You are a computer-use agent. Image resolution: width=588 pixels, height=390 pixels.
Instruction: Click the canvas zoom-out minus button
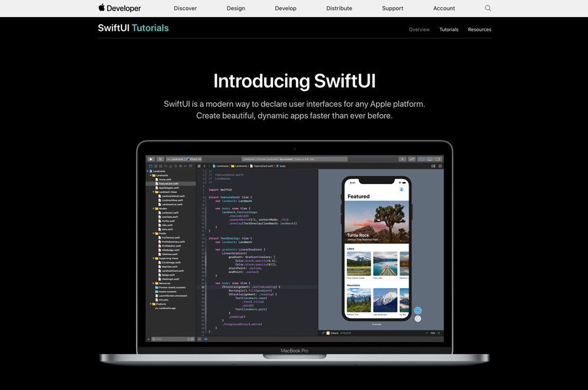click(427, 333)
